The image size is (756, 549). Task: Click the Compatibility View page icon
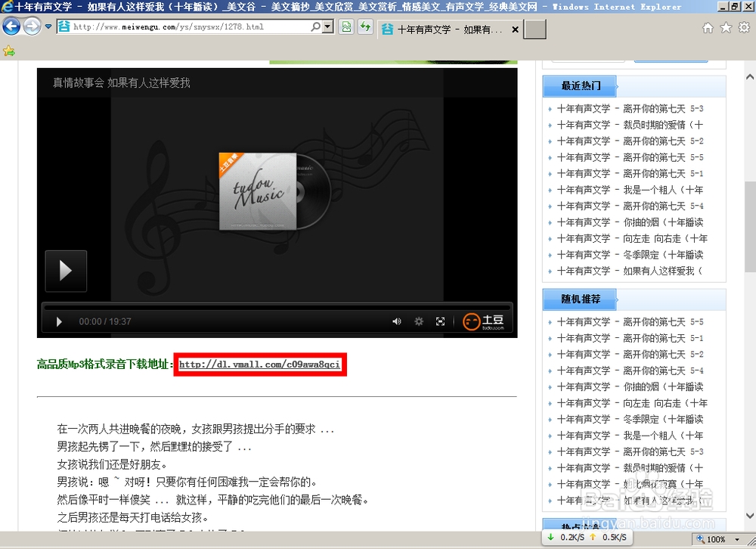click(345, 28)
